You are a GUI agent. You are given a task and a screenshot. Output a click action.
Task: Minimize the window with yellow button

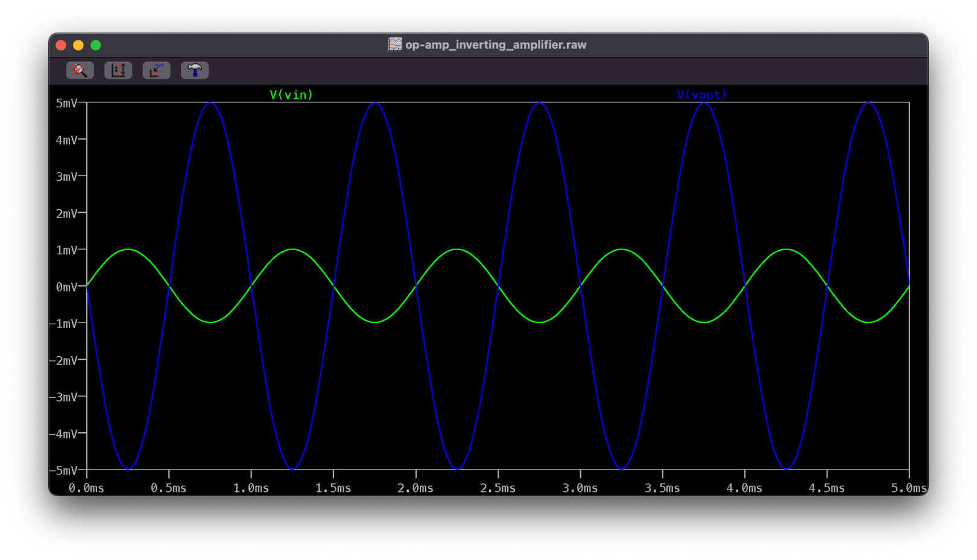tap(78, 45)
